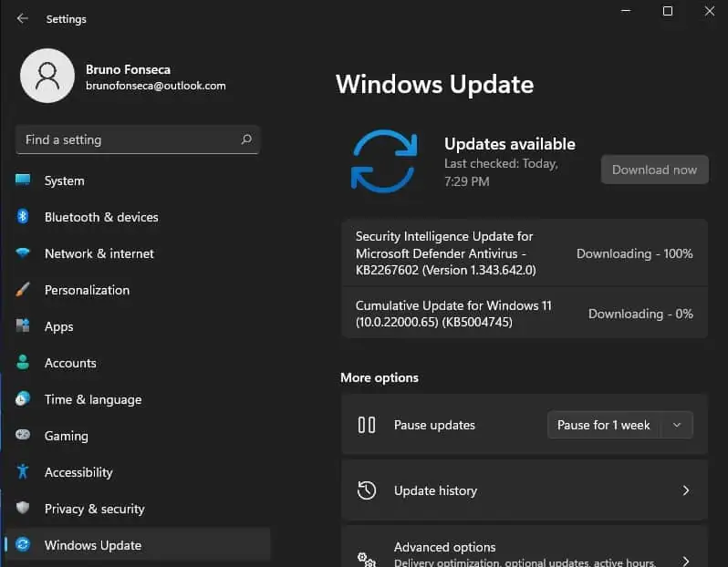Click the Pause updates label
The height and width of the screenshot is (567, 728).
click(434, 425)
